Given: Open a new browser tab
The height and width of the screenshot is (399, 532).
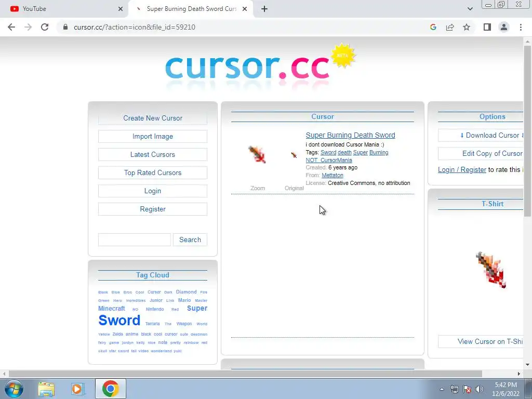Looking at the screenshot, I should point(264,9).
